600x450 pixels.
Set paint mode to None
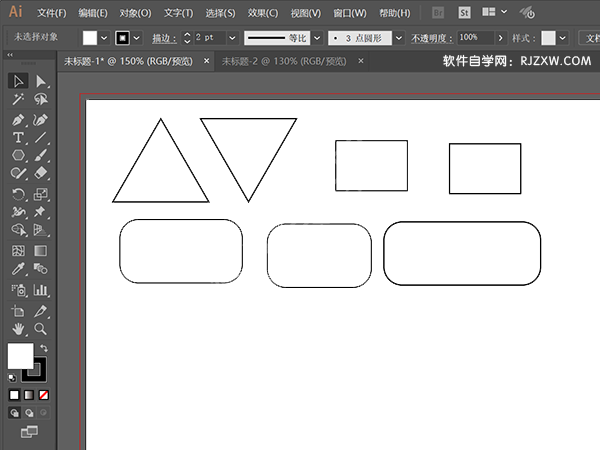tap(44, 395)
